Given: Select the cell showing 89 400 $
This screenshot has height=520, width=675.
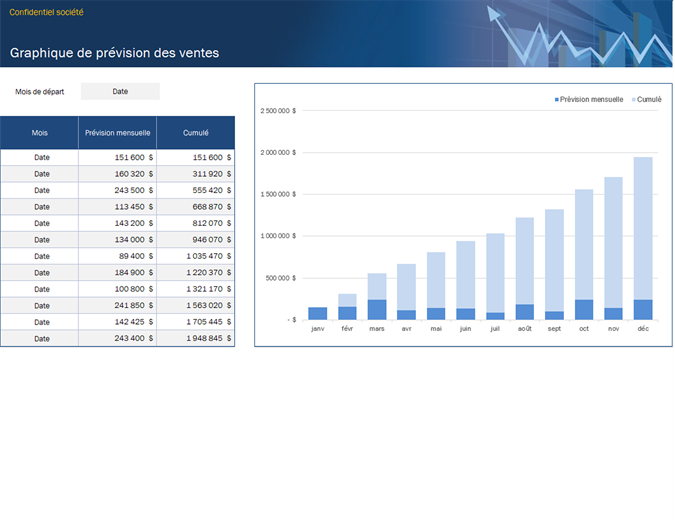Looking at the screenshot, I should coord(118,256).
